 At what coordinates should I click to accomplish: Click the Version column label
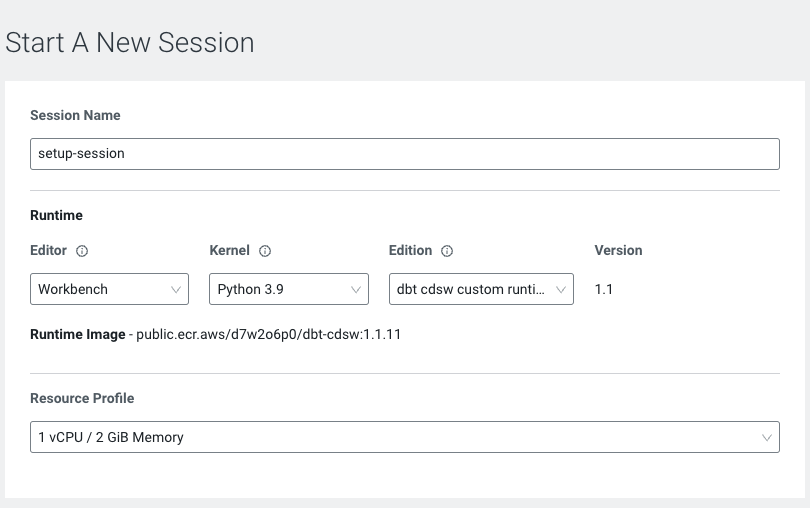(x=618, y=250)
